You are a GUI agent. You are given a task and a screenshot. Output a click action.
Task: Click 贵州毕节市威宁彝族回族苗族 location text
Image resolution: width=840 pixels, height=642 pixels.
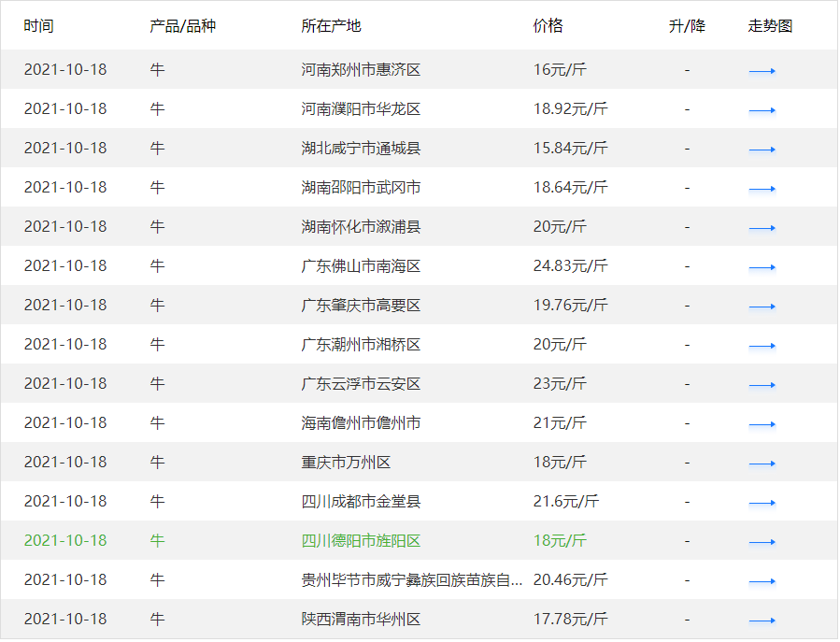click(x=411, y=580)
